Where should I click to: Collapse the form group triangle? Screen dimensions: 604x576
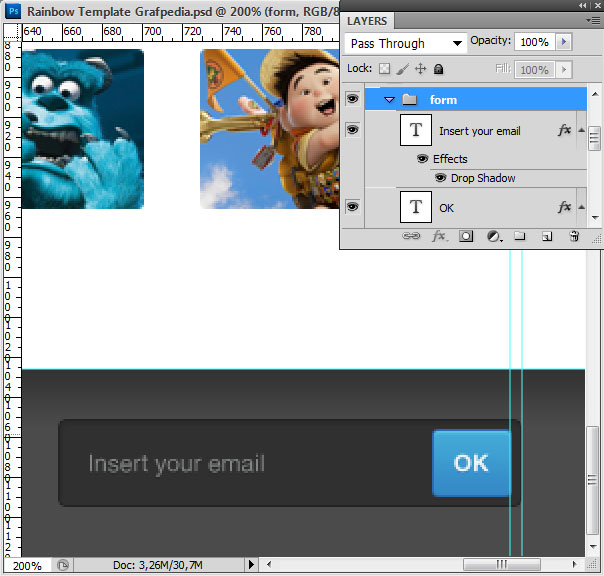pyautogui.click(x=389, y=100)
